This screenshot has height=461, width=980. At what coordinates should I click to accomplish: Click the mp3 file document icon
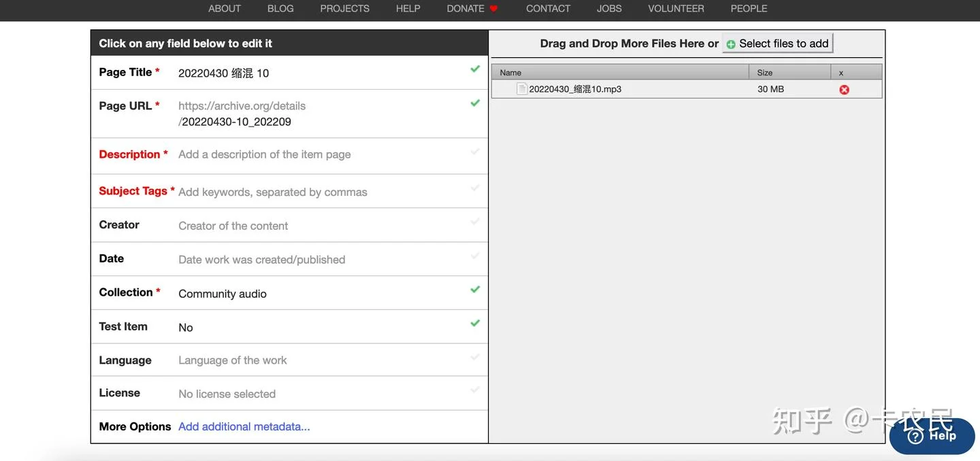522,88
